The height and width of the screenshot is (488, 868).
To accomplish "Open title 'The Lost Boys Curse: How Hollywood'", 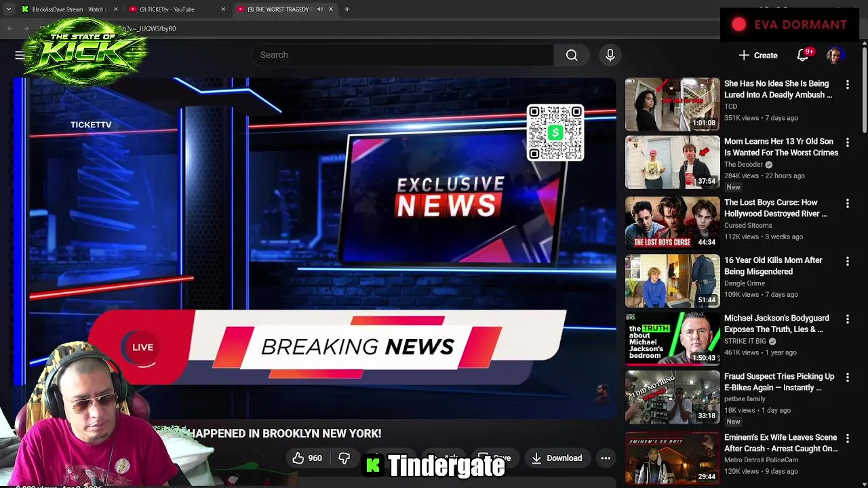I will 776,208.
